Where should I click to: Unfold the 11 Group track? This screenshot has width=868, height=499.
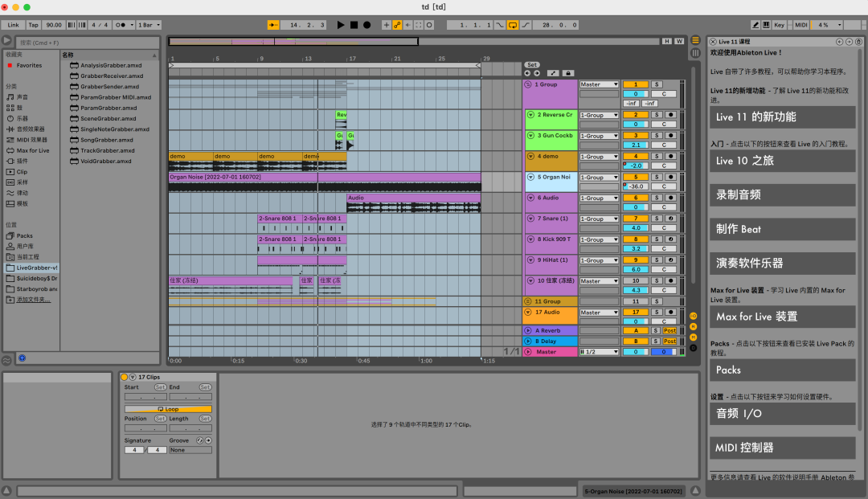(x=528, y=301)
